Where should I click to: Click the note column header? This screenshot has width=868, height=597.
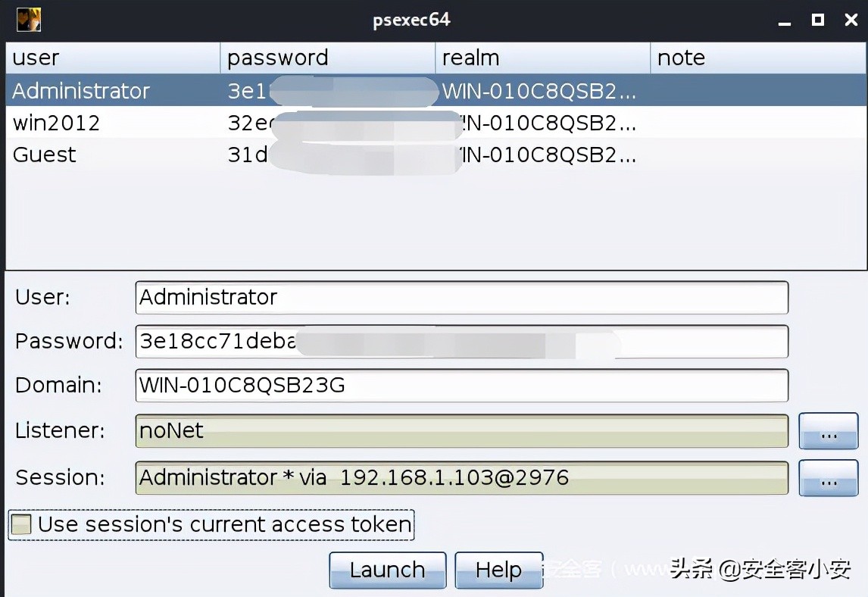(x=757, y=58)
